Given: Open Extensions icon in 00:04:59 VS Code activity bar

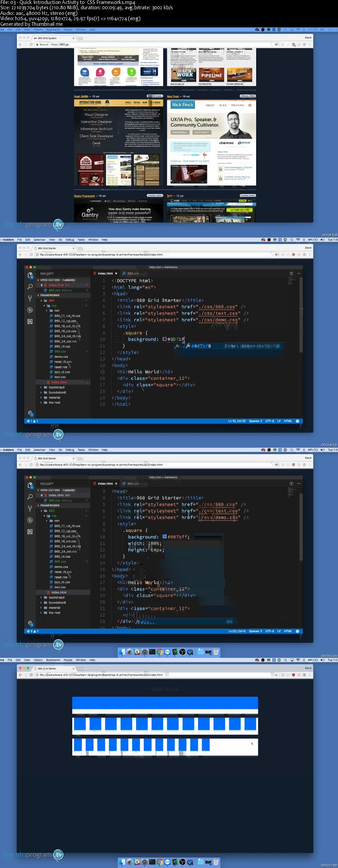Looking at the screenshot, I should tap(30, 321).
